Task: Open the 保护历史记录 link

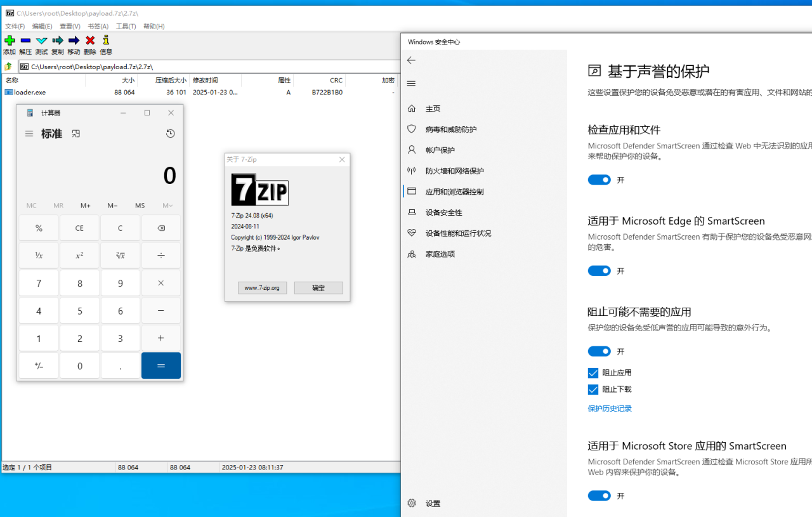Action: (610, 409)
